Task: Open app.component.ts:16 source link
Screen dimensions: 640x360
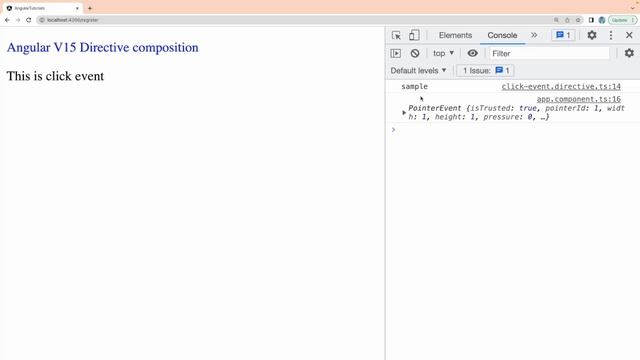Action: 578,99
